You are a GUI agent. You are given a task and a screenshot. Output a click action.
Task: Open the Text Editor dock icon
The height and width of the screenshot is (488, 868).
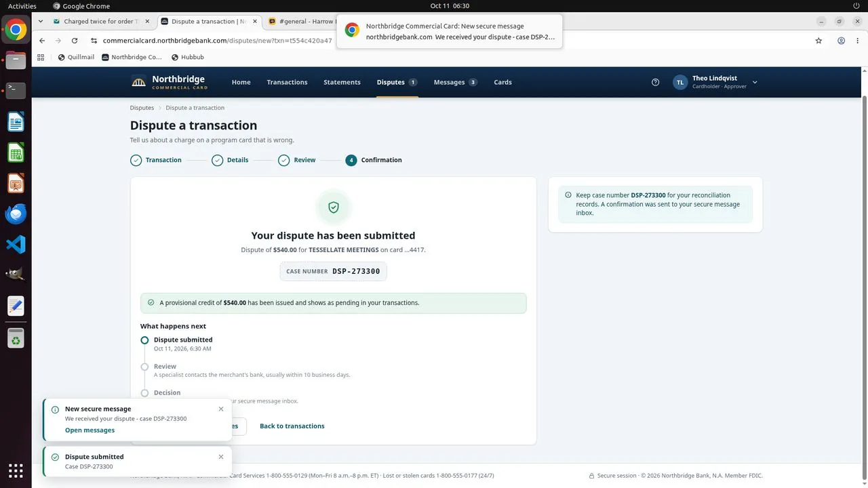click(16, 306)
